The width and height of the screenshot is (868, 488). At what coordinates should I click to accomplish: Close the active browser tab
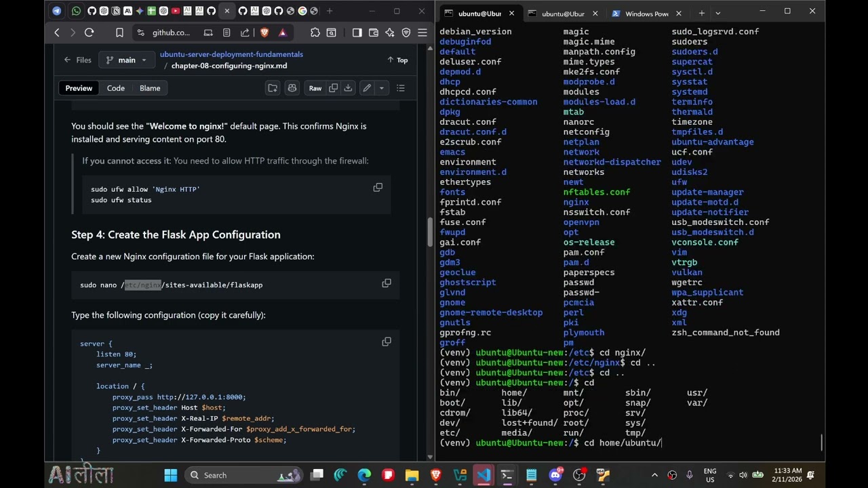[227, 12]
